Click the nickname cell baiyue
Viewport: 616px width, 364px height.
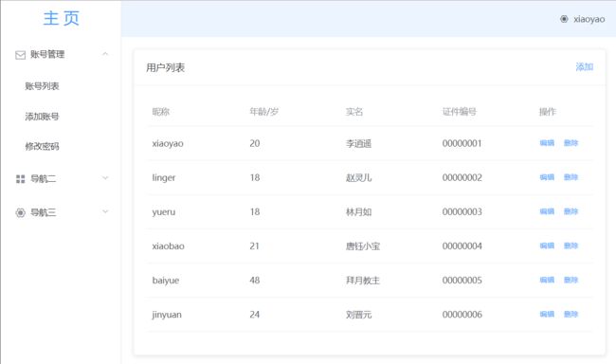166,281
